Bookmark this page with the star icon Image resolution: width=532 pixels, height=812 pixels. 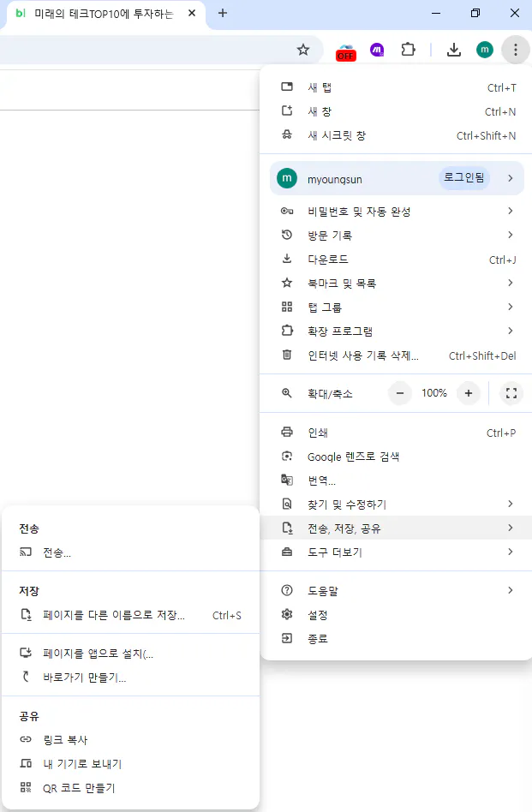tap(303, 50)
